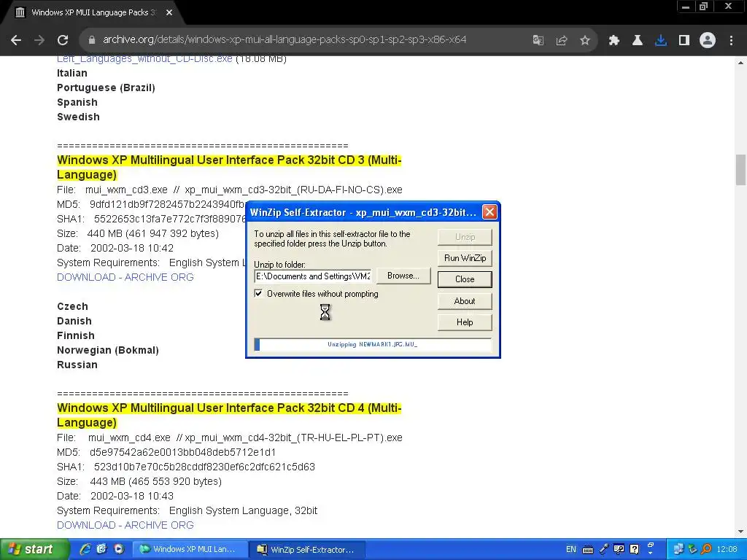The width and height of the screenshot is (747, 560).
Task: Toggle the browser side panel icon
Action: [684, 40]
